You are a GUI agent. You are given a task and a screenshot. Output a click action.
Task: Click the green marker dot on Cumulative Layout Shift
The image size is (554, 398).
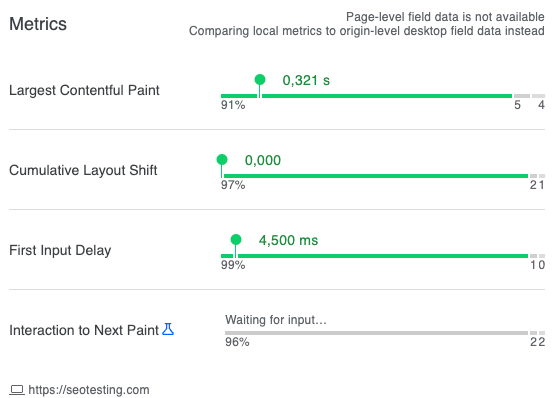222,159
